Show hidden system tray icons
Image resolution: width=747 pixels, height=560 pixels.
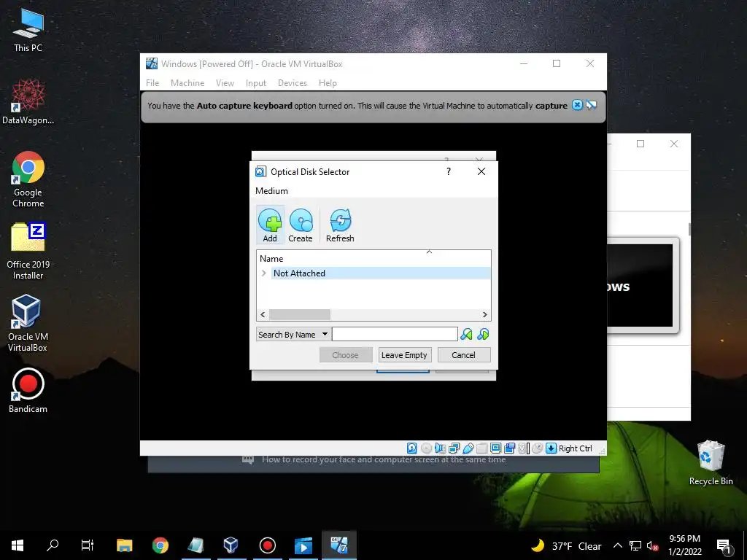point(617,545)
